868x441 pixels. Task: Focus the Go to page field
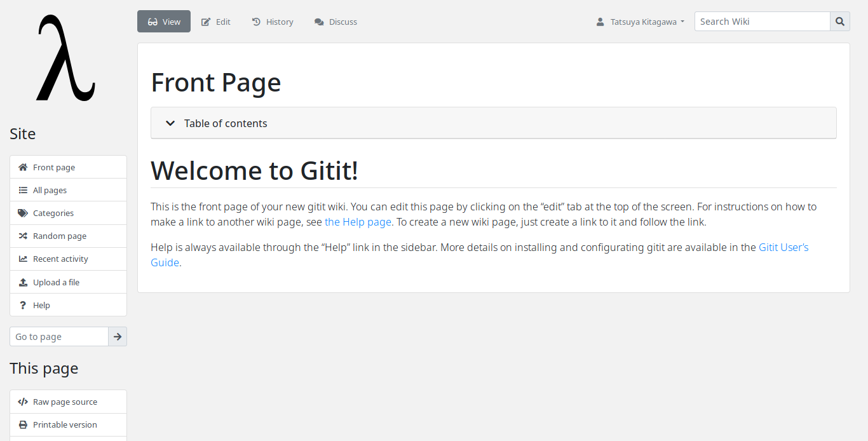[59, 337]
